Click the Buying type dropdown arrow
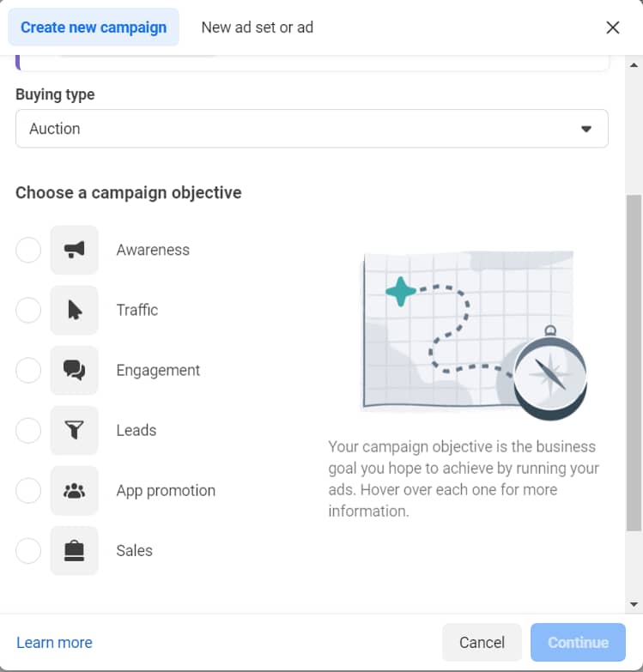This screenshot has height=672, width=643. coord(586,129)
